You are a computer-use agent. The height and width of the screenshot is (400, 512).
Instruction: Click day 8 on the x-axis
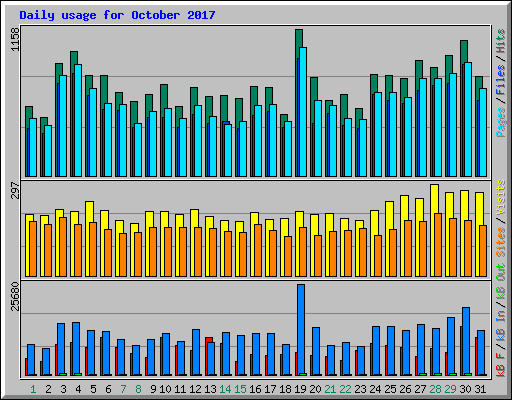pyautogui.click(x=138, y=389)
